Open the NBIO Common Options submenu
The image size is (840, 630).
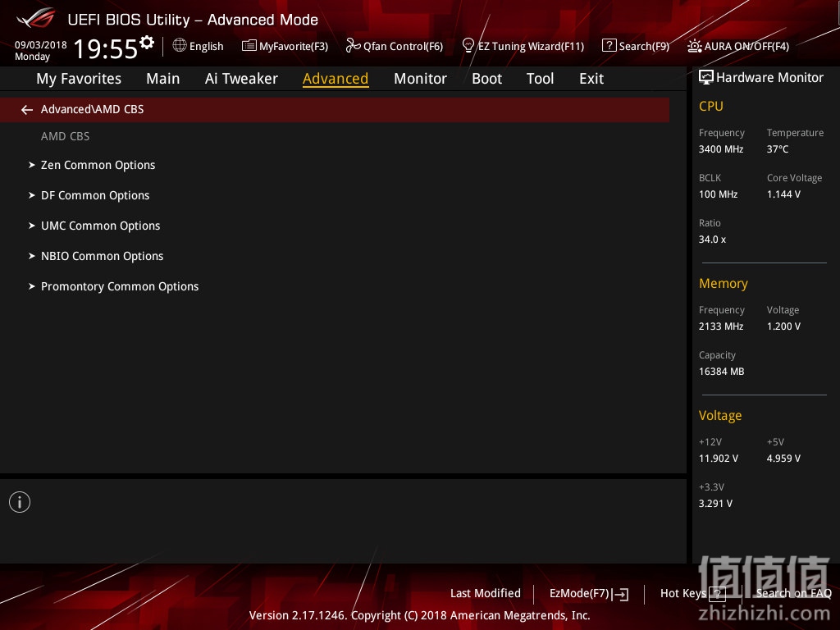point(103,256)
